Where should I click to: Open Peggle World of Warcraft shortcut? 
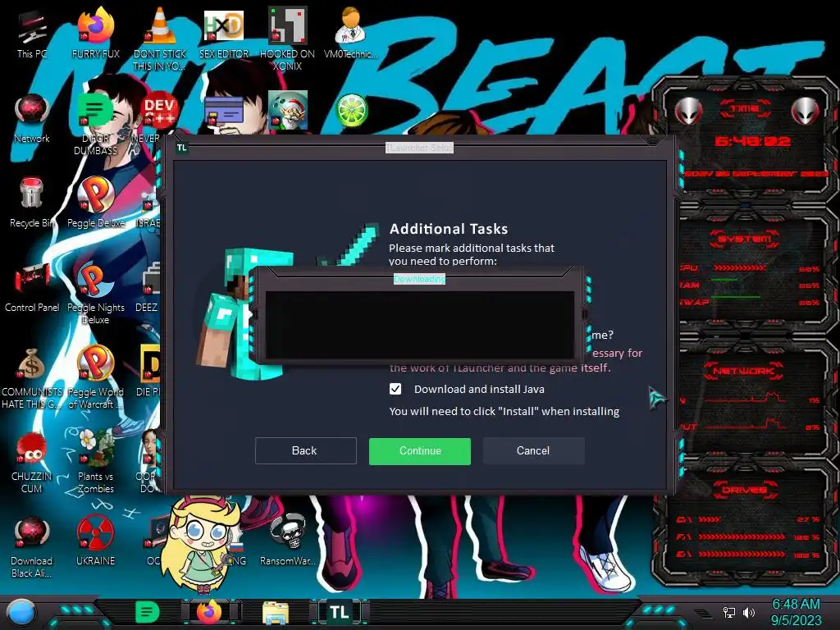[95, 376]
